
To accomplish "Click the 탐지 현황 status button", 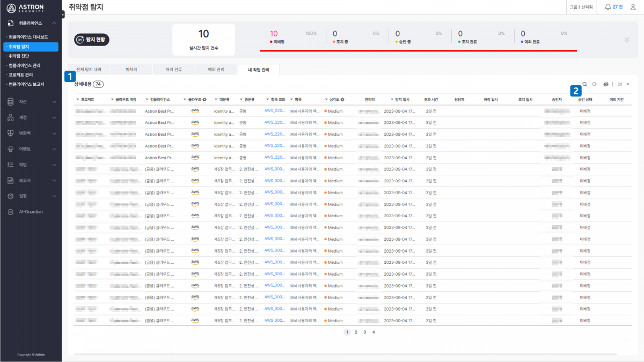I will [x=92, y=40].
